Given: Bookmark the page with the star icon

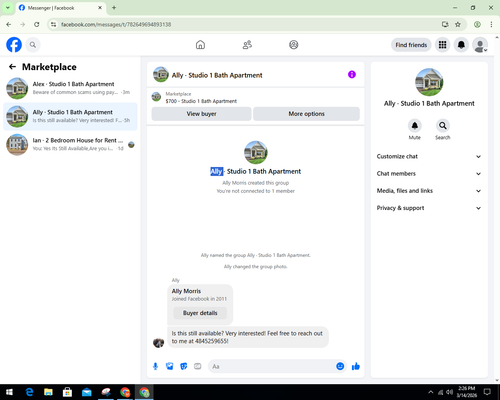Looking at the screenshot, I should [x=458, y=24].
